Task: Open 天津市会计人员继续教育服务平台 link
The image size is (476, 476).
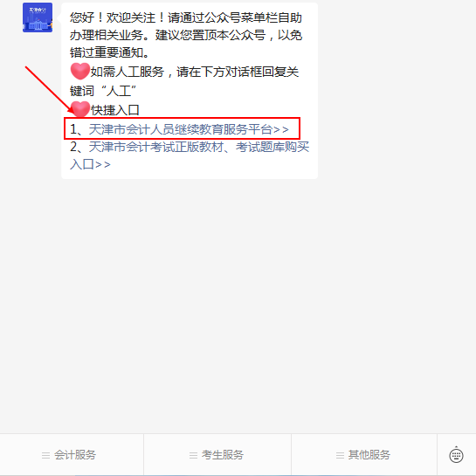Action: [x=189, y=129]
